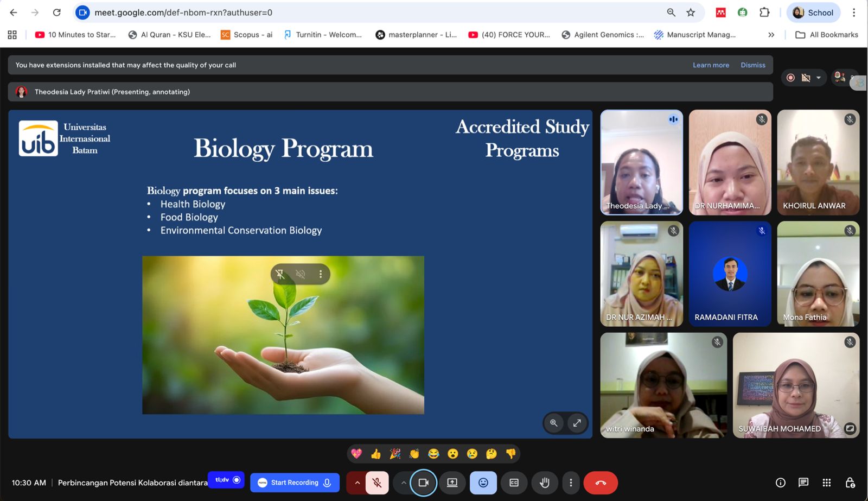Raise hand in the meeting
The image size is (868, 501).
pos(544,483)
